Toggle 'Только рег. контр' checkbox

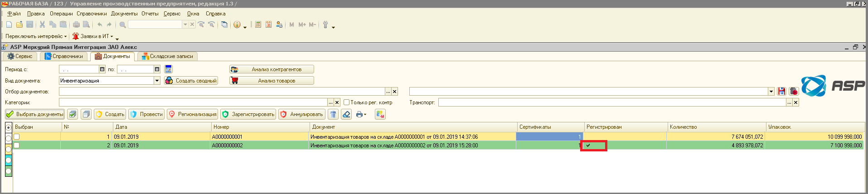[x=346, y=102]
